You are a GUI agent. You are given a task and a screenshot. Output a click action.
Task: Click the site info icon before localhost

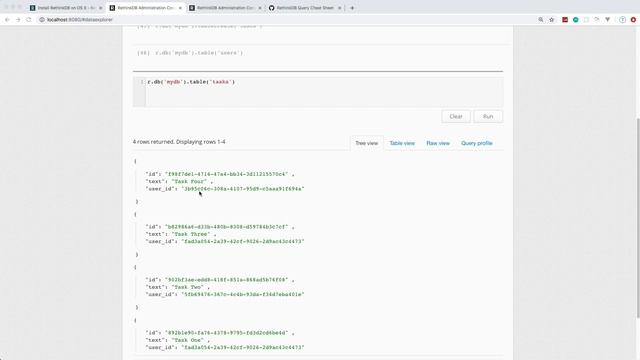[42, 20]
